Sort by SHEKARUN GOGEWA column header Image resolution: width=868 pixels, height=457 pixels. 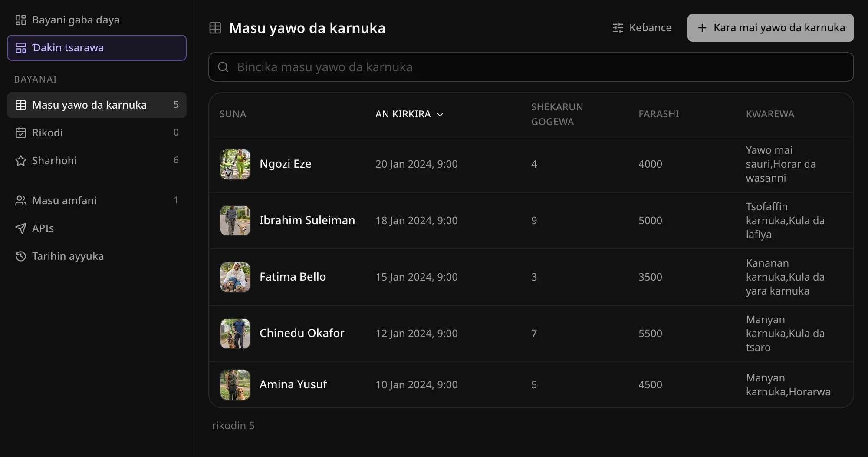[x=557, y=114]
